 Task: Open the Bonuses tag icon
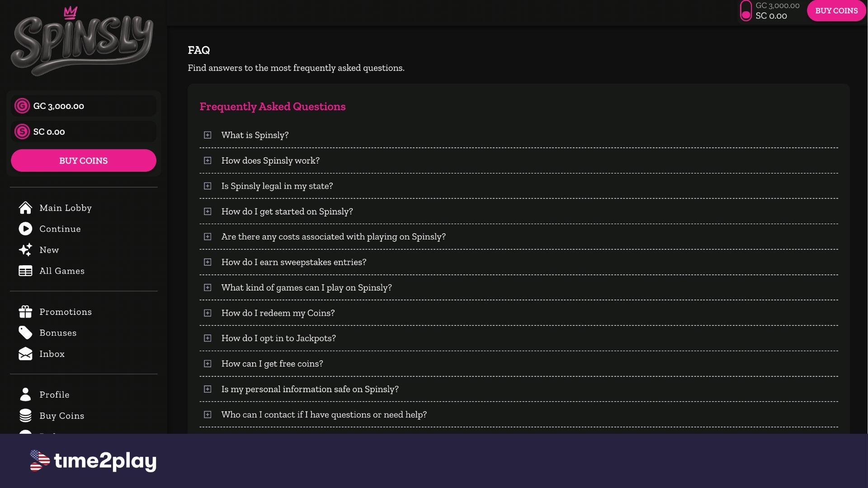(25, 333)
